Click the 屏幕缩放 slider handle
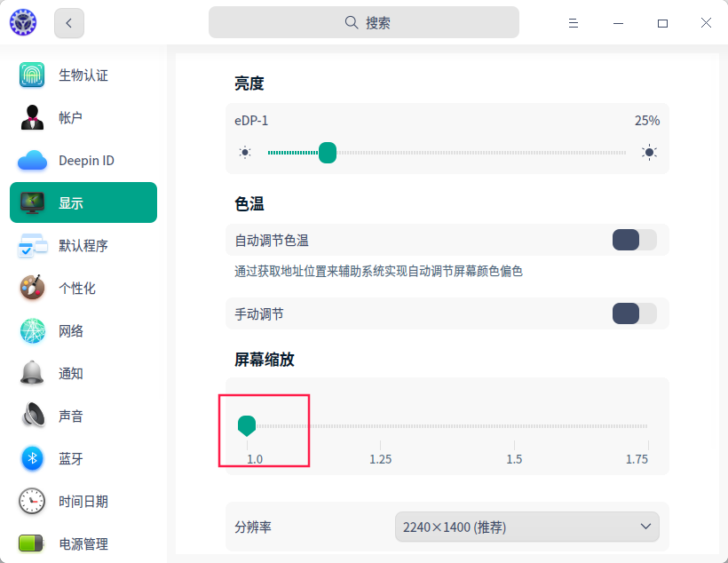The image size is (728, 563). point(247,426)
